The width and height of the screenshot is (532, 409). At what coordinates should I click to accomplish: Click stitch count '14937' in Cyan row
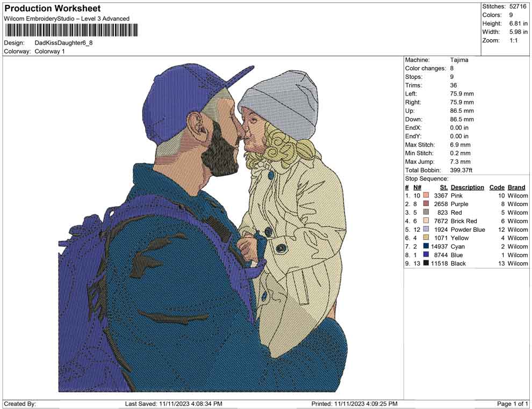(x=440, y=246)
